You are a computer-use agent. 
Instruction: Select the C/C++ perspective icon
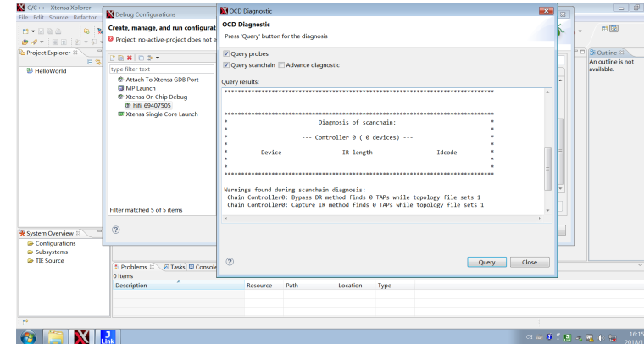coord(614,28)
